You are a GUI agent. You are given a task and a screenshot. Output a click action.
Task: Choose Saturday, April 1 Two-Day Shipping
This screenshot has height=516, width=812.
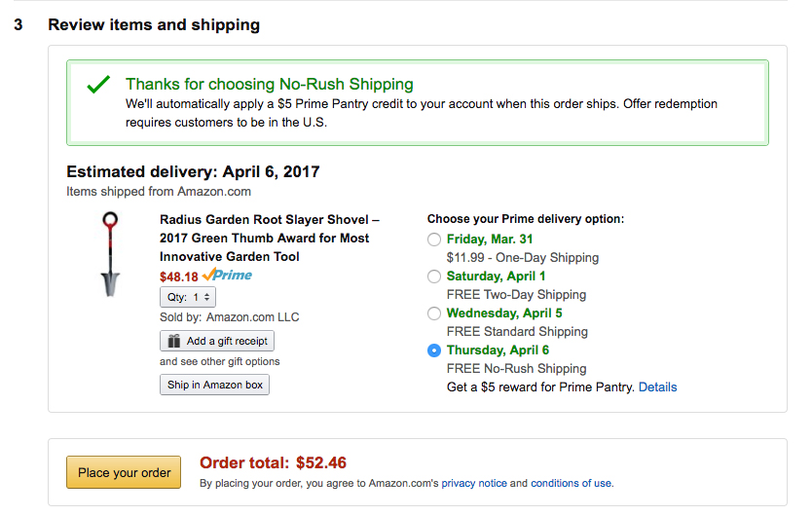[434, 276]
